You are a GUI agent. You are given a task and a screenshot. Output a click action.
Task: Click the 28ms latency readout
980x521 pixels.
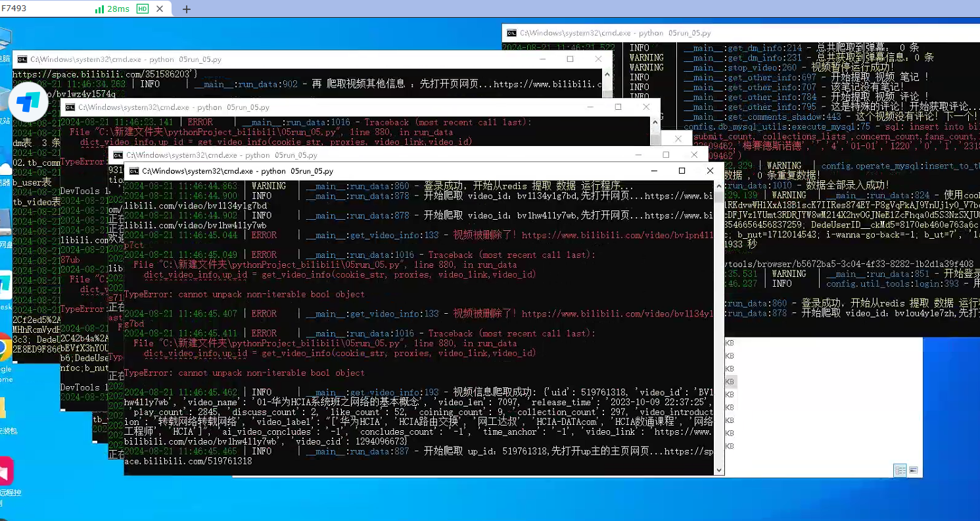(118, 9)
